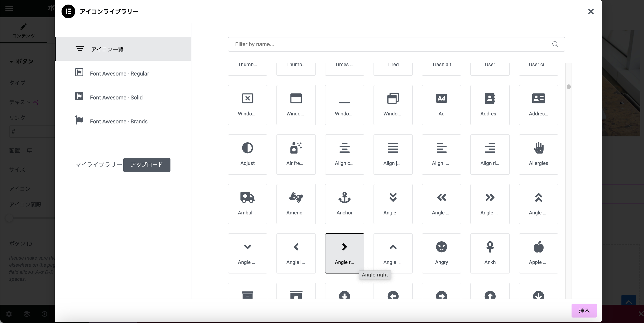Pick the Ad icon tile
The height and width of the screenshot is (323, 644).
441,104
